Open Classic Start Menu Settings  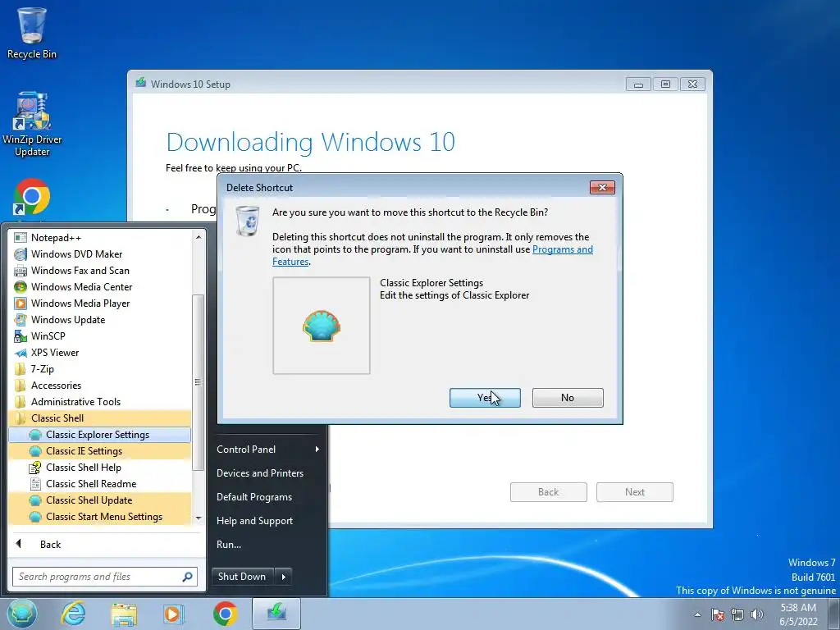point(100,517)
